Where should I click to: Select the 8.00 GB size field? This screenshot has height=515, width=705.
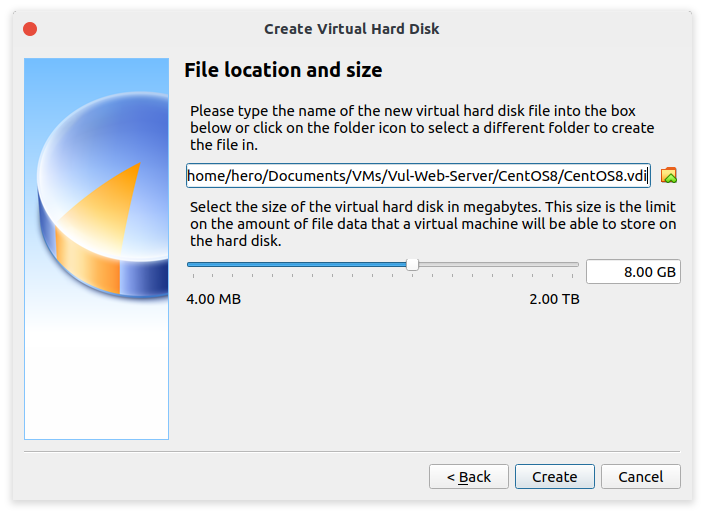633,272
